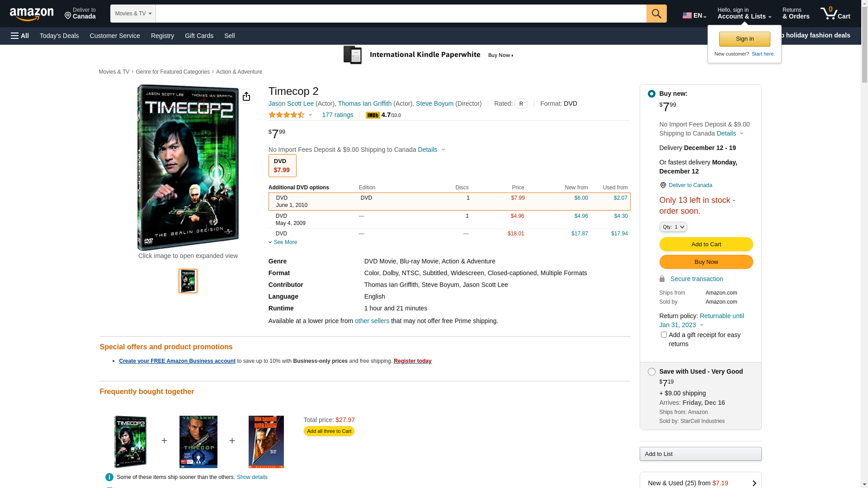Open the Qty quantity dropdown
This screenshot has width=868, height=488.
673,227
